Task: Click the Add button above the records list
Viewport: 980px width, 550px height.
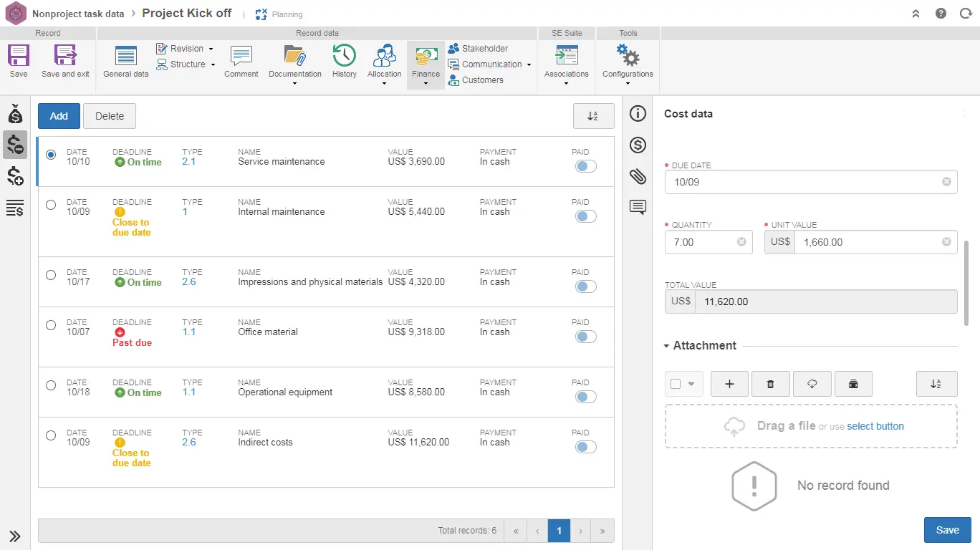Action: (59, 115)
